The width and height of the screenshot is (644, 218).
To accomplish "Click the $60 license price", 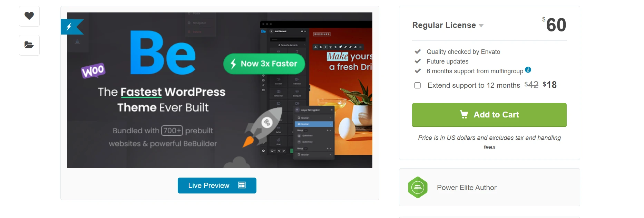I will click(x=554, y=25).
